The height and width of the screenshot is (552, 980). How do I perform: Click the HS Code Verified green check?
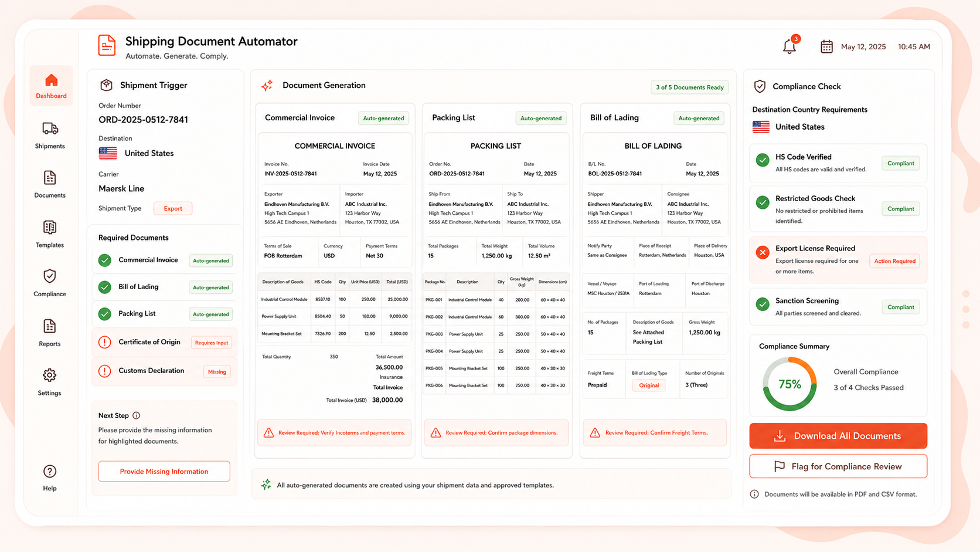(x=763, y=160)
